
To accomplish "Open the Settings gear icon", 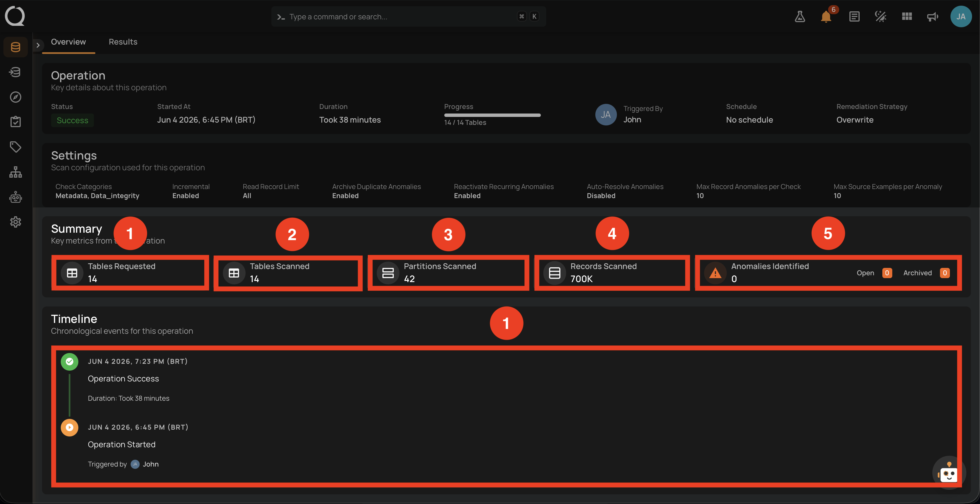I will (x=16, y=222).
